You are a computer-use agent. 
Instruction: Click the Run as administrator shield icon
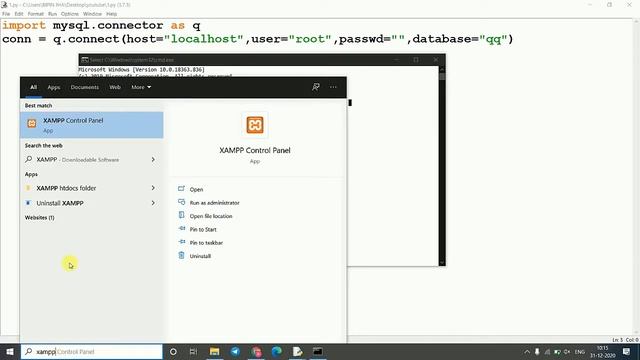tap(181, 202)
